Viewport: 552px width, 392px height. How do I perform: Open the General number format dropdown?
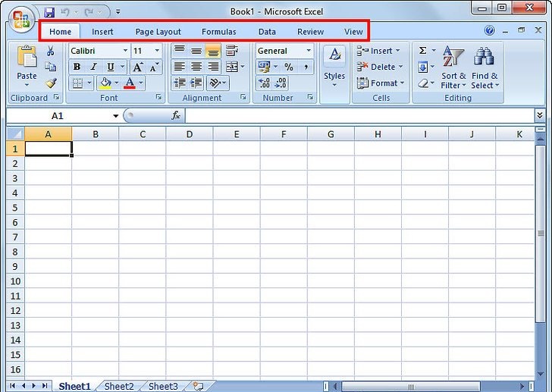309,51
